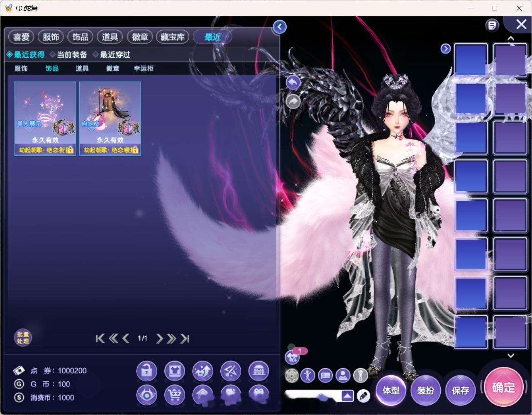This screenshot has height=415, width=532.
Task: Select the 单人展示 item thumbnail
Action: click(45, 119)
